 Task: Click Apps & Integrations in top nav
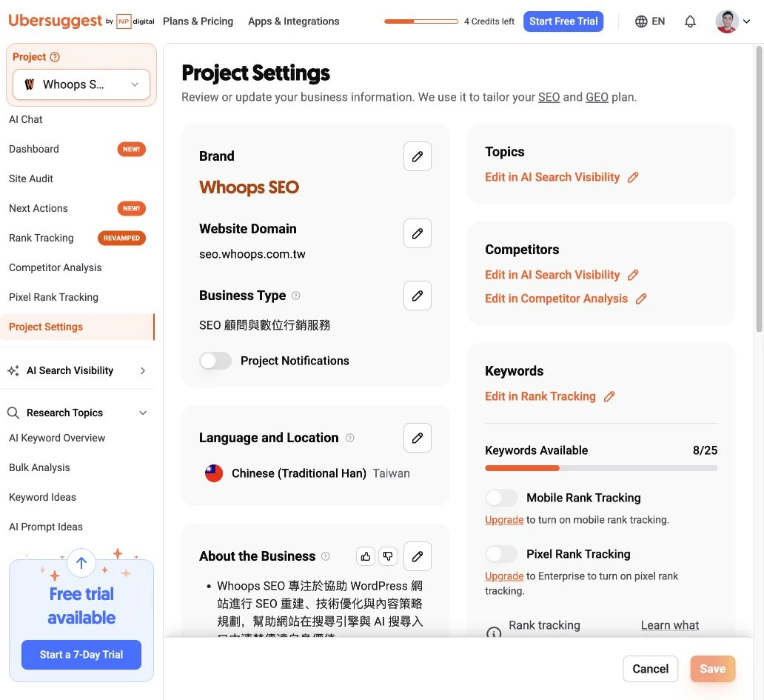[x=293, y=21]
